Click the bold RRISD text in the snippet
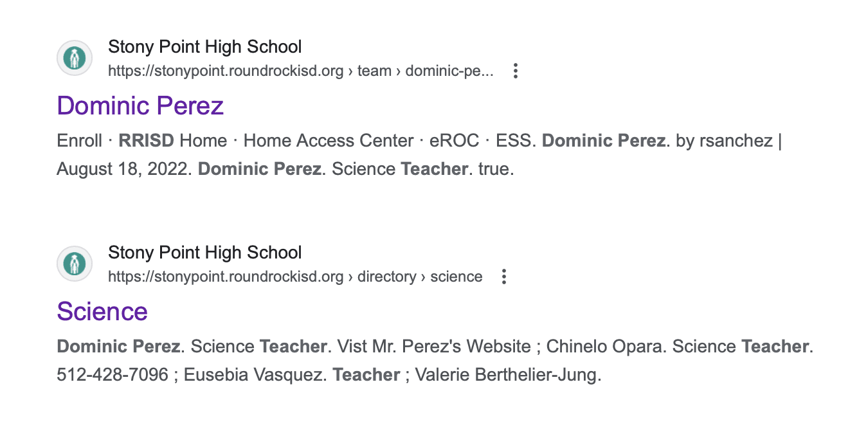Image resolution: width=868 pixels, height=427 pixels. [x=147, y=141]
